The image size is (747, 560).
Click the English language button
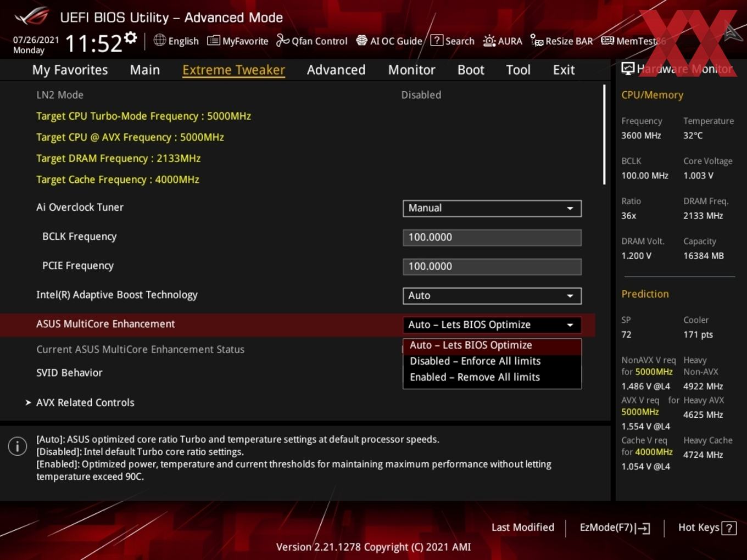[x=176, y=41]
